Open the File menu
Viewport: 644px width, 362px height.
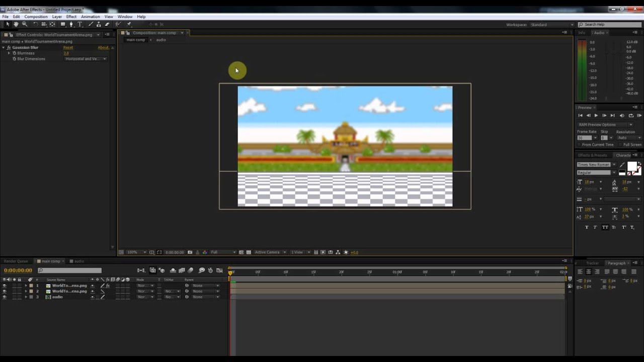point(5,17)
